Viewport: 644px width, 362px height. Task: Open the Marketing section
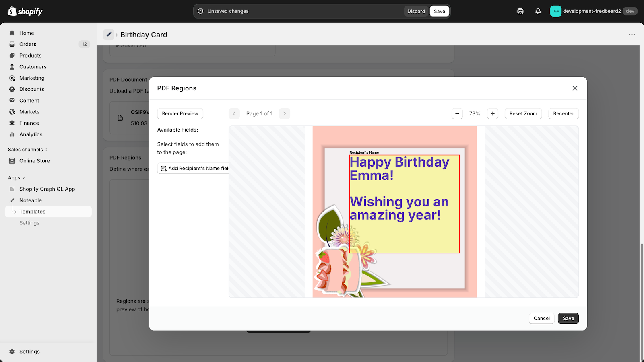coord(31,78)
